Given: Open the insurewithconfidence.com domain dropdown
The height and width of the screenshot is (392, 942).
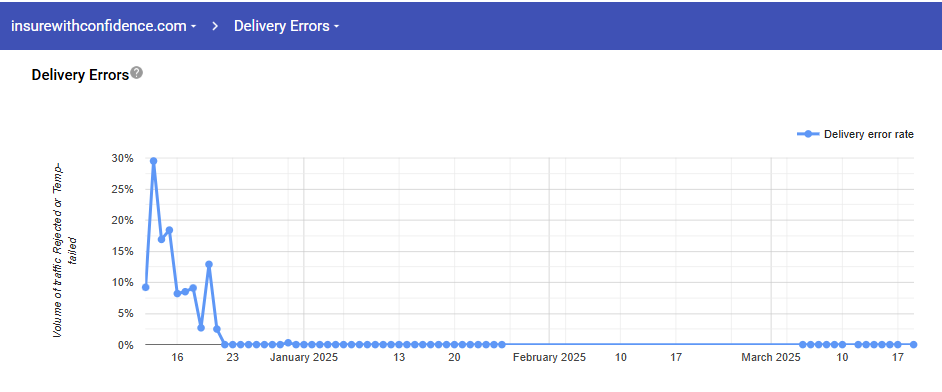Looking at the screenshot, I should click(104, 26).
